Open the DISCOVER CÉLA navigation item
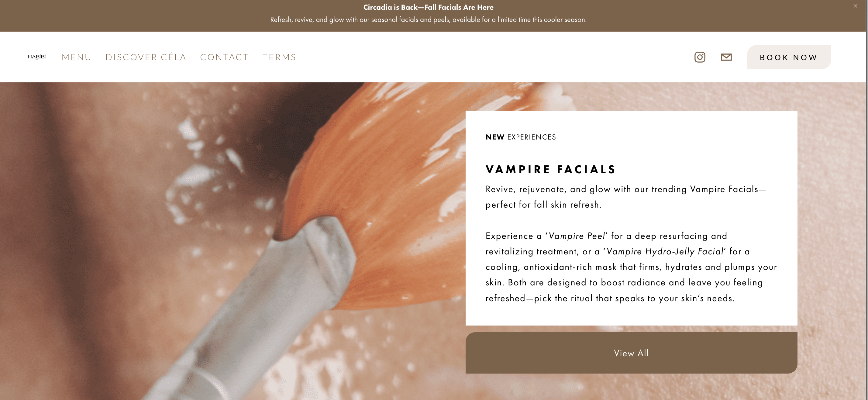Viewport: 868px width, 400px height. coord(146,57)
